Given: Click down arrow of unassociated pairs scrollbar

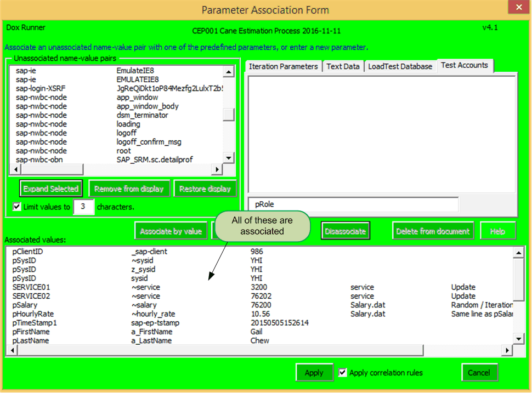Looking at the screenshot, I should [x=229, y=158].
